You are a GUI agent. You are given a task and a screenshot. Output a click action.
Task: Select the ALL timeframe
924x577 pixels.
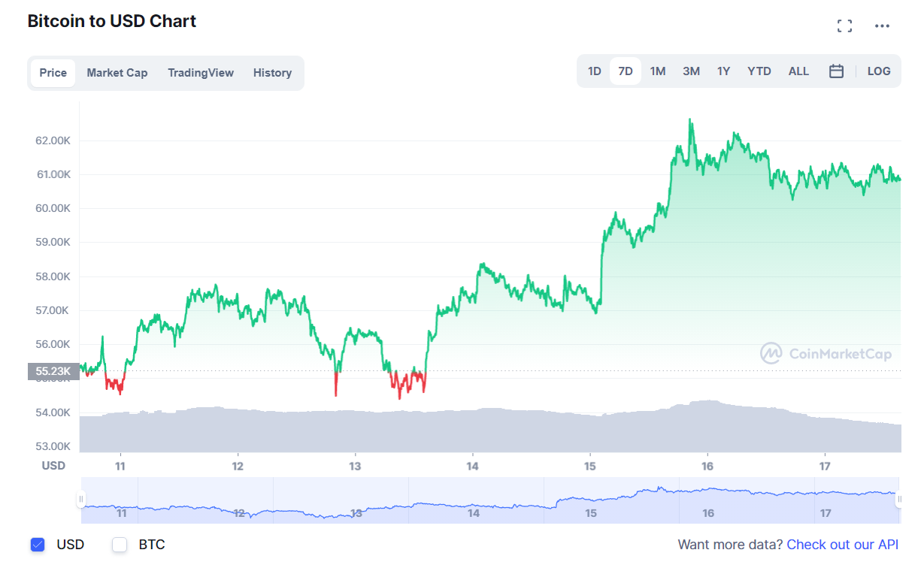[x=798, y=71]
